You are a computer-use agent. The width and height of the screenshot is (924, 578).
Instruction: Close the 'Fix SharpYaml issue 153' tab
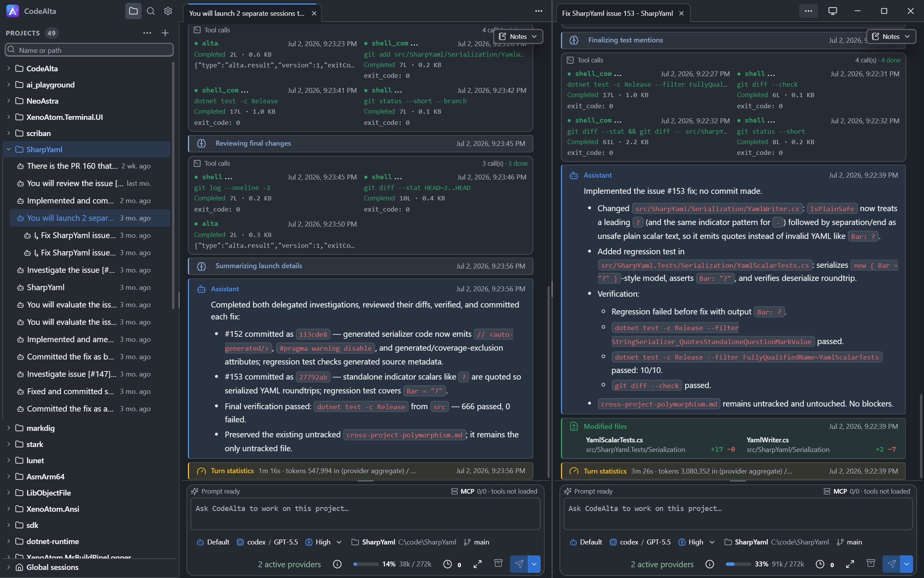tap(681, 13)
